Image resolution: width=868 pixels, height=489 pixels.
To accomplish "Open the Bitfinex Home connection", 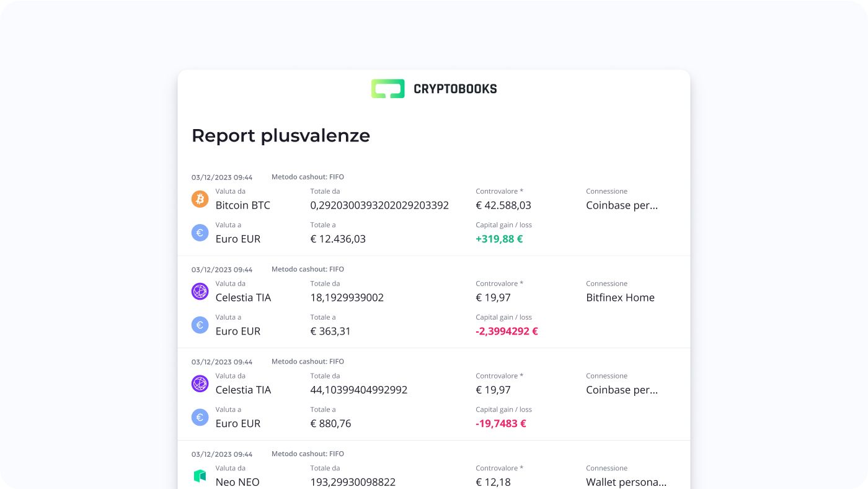I will [x=620, y=298].
